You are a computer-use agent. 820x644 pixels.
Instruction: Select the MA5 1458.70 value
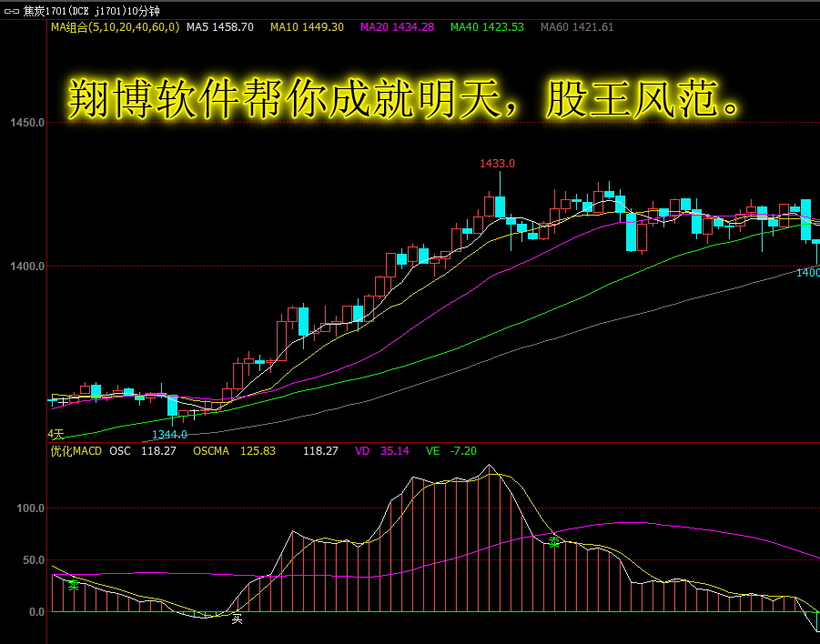click(x=220, y=27)
